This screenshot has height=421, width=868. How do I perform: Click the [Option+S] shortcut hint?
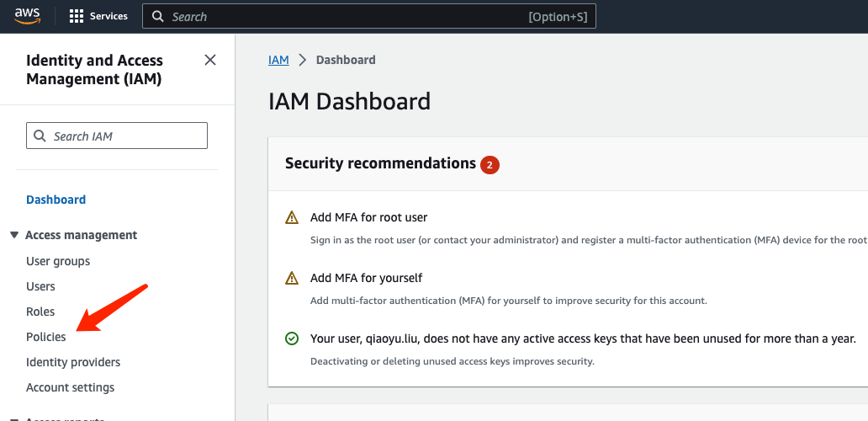tap(558, 17)
